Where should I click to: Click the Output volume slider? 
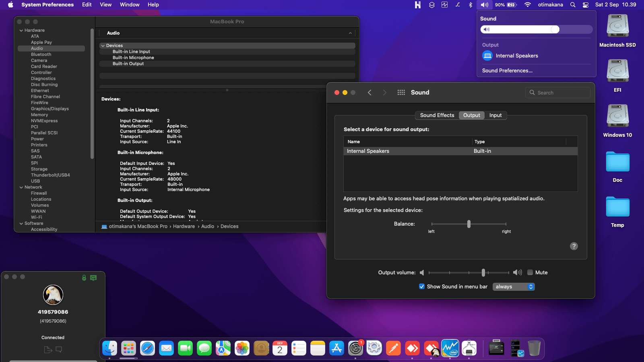(x=469, y=273)
